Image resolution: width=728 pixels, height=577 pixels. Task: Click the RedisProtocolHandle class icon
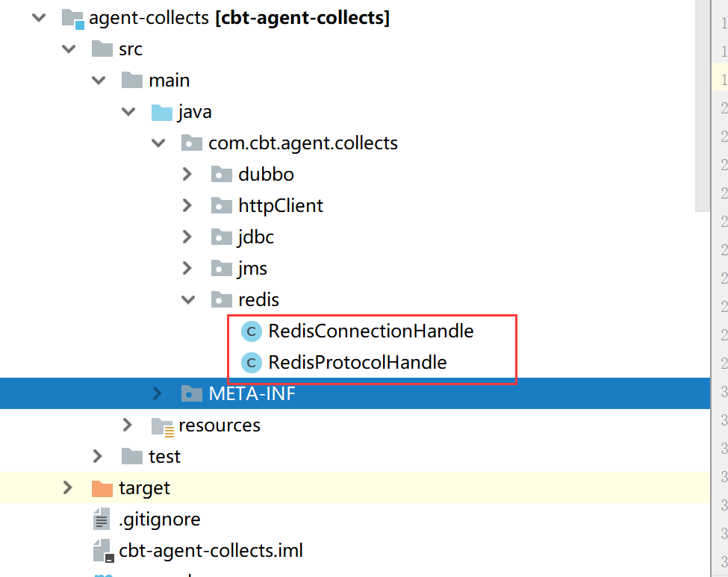[x=252, y=363]
